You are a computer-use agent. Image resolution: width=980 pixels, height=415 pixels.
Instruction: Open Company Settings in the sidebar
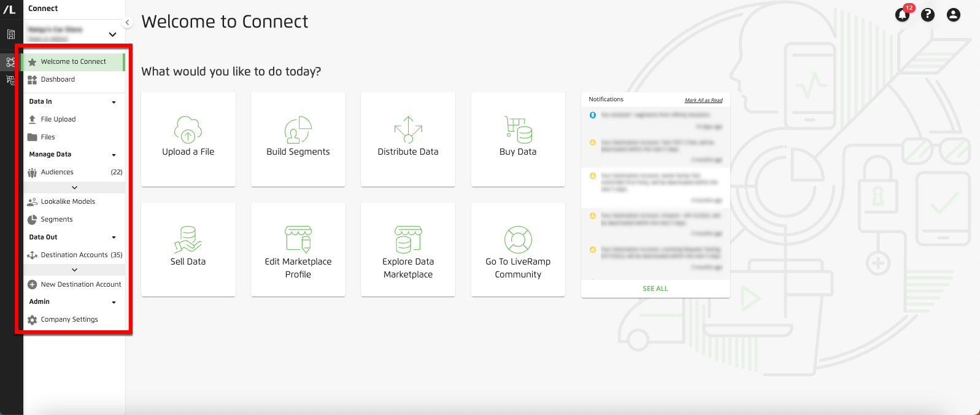coord(74,320)
